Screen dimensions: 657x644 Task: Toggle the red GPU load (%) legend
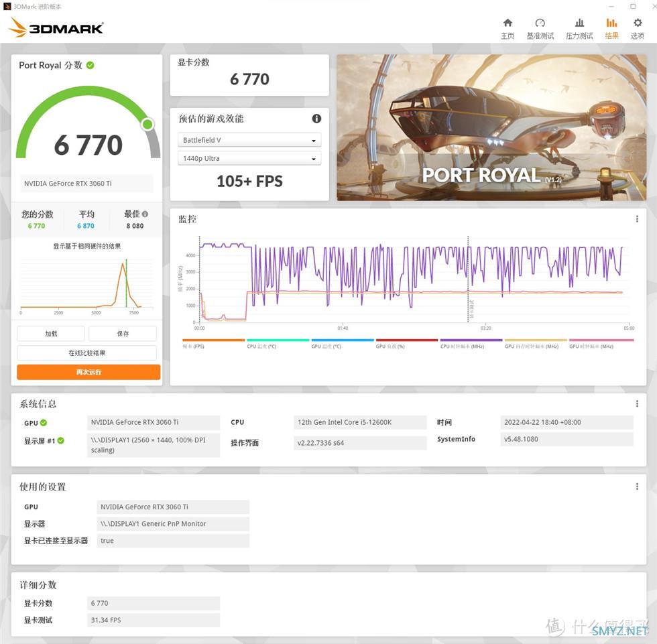[407, 343]
